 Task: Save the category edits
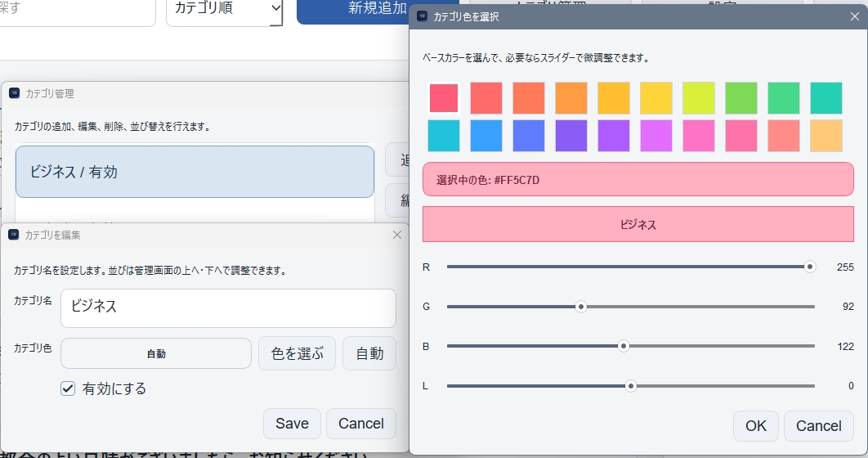point(292,424)
